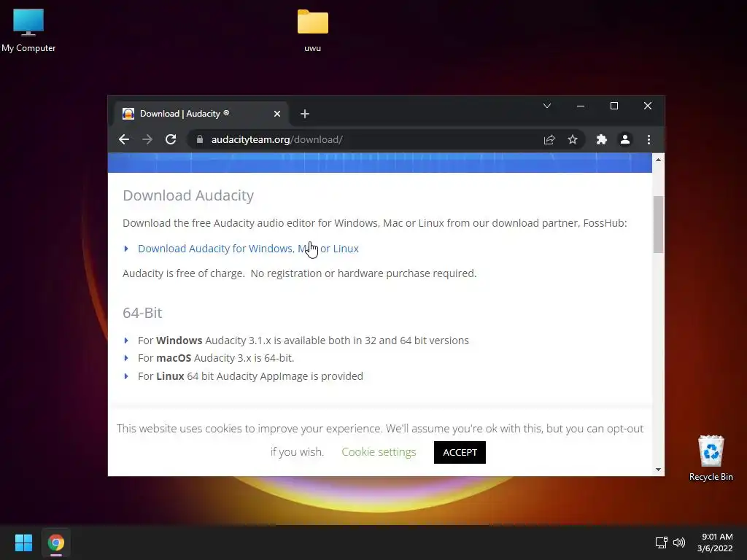The image size is (747, 560).
Task: Click the 'For macOS Audacity 3.x is 64-bit' line
Action: 216,358
